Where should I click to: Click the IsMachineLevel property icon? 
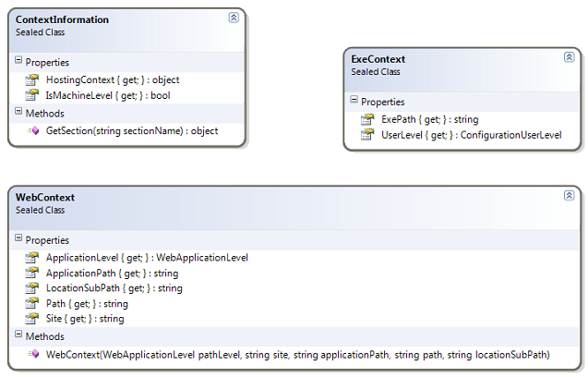tap(32, 95)
